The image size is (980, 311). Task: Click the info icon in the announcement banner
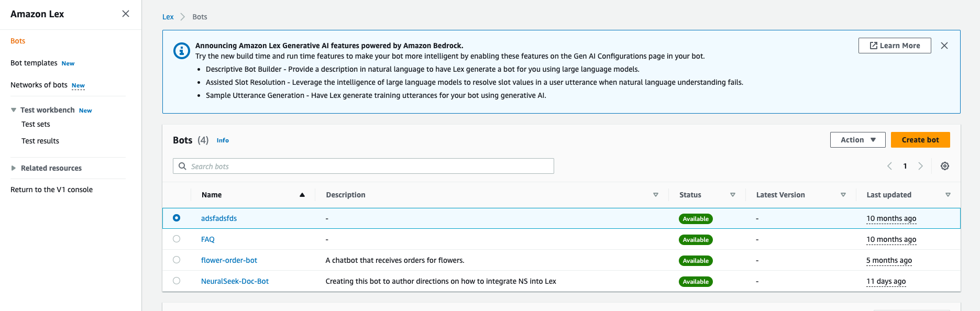pyautogui.click(x=182, y=51)
